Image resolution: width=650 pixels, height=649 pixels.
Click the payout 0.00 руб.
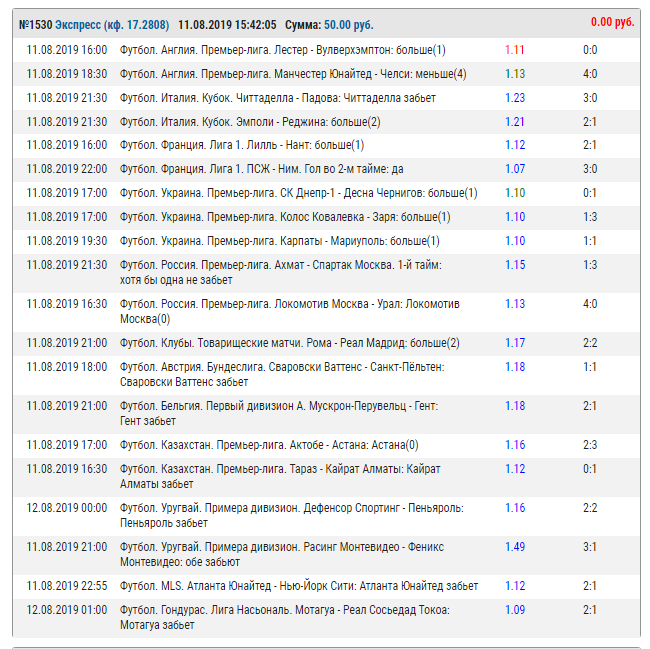[x=613, y=22]
